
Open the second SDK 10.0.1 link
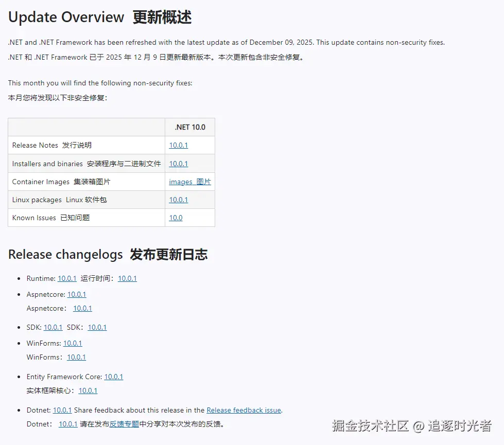tap(97, 327)
